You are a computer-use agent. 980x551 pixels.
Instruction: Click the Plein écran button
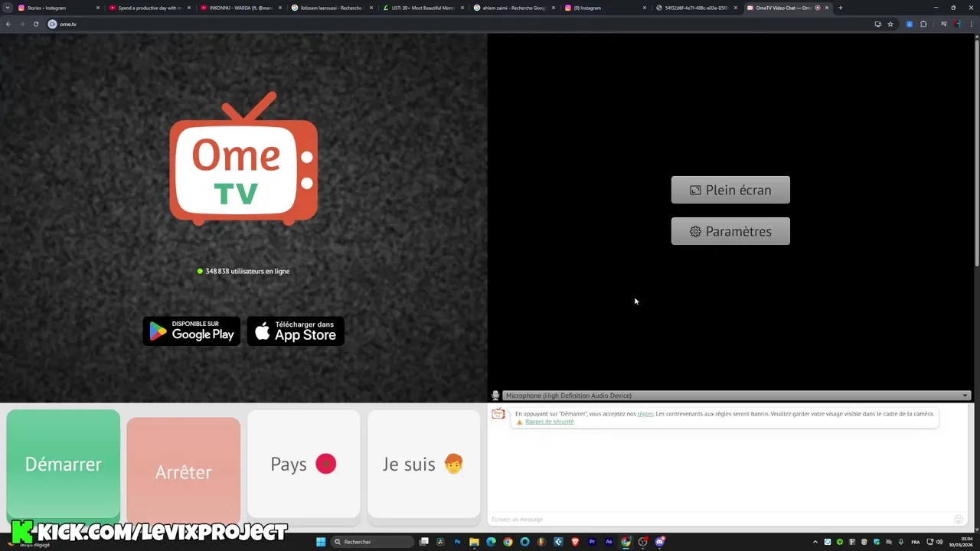[x=730, y=190]
